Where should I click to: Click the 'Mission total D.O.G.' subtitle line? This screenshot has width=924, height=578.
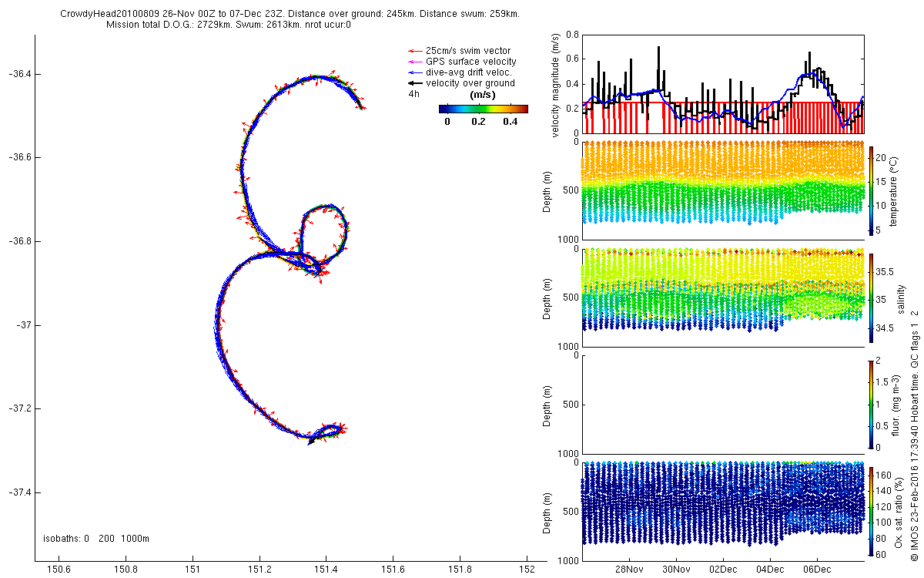229,25
